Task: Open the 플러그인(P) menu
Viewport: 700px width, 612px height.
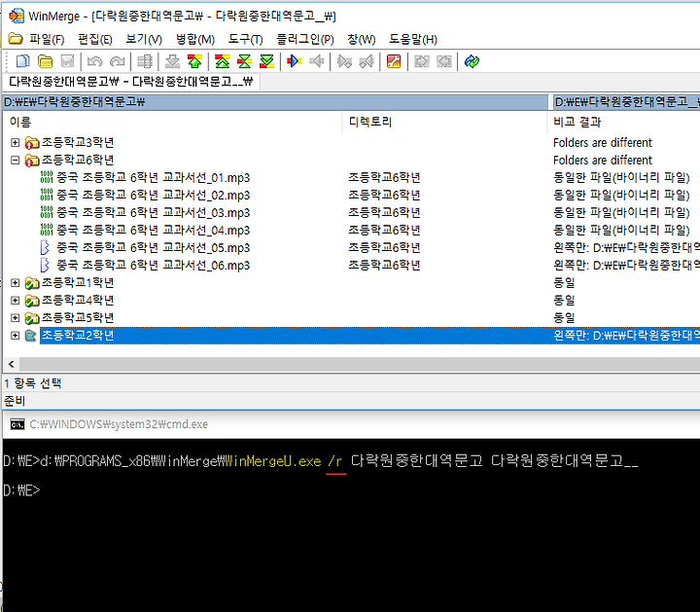Action: coord(305,39)
